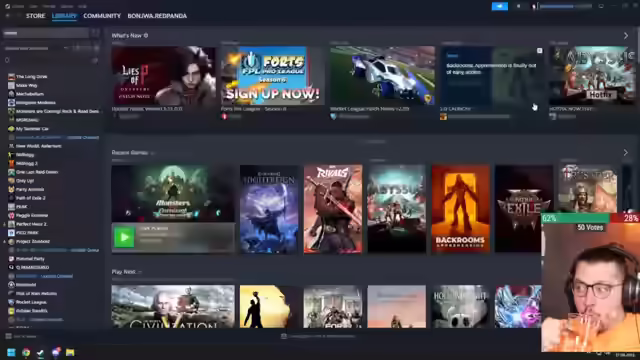Click the What's New settings gear

(146, 36)
